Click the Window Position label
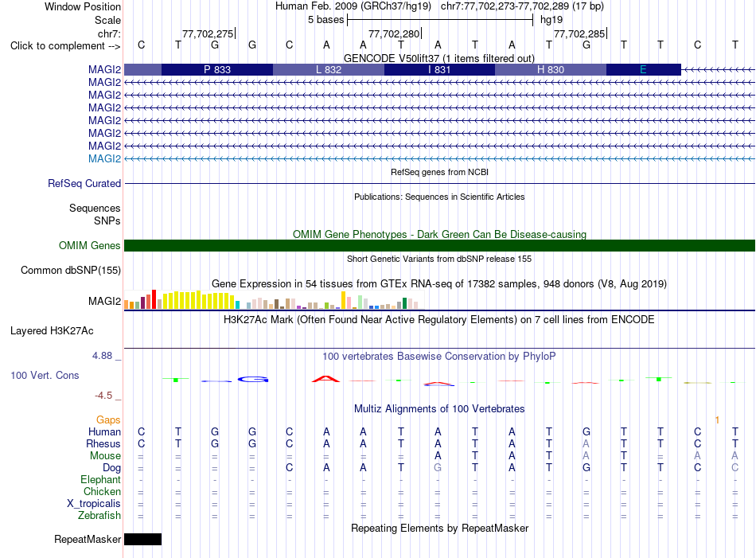Screen dimensions: 756x558 pyautogui.click(x=83, y=6)
